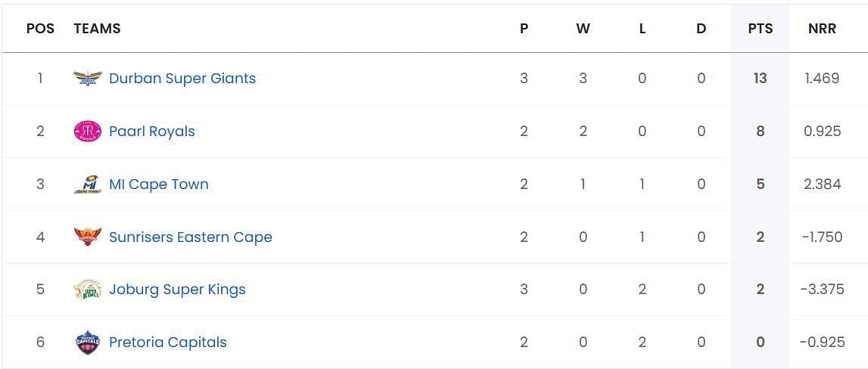The width and height of the screenshot is (868, 369).
Task: Open the Pretoria Capitals team link
Action: (168, 343)
